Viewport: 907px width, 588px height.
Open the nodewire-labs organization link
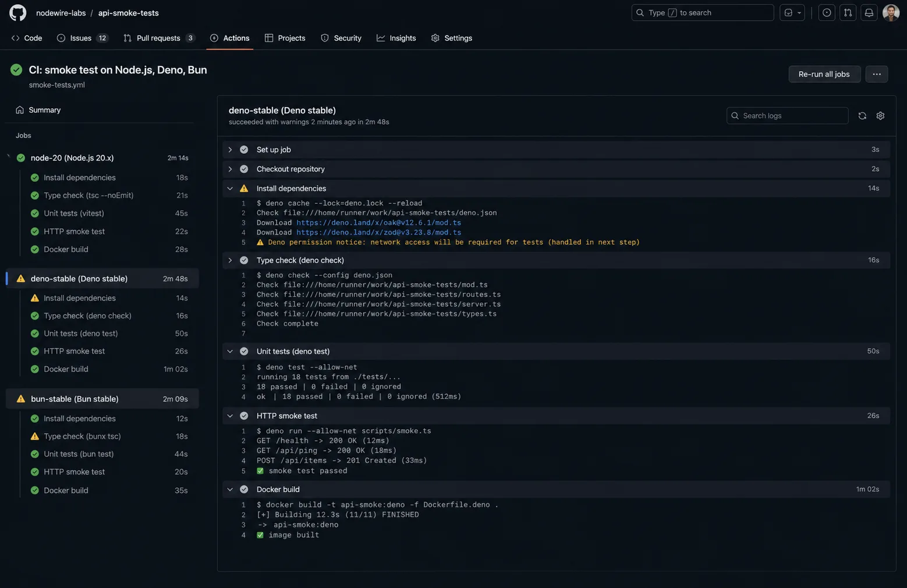coord(61,13)
